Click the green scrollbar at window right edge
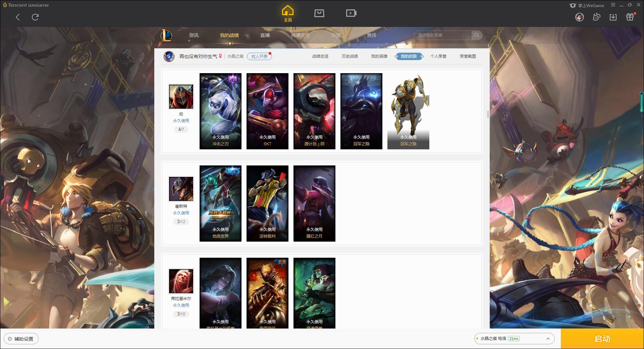Image resolution: width=644 pixels, height=349 pixels. (x=642, y=102)
